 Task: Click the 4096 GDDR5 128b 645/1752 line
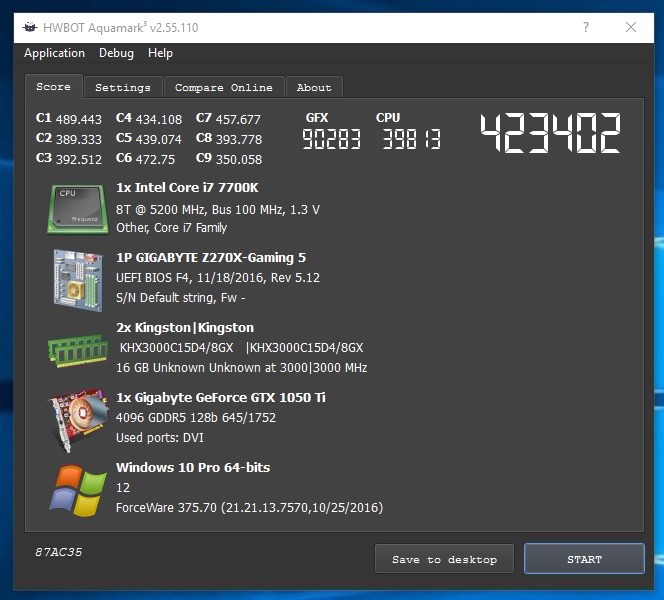tap(196, 418)
